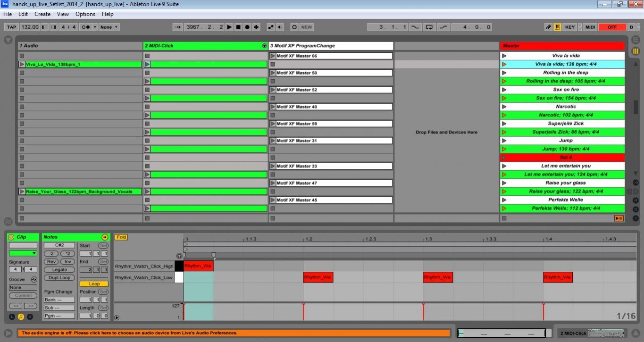Click the Metronome button

coord(86,27)
